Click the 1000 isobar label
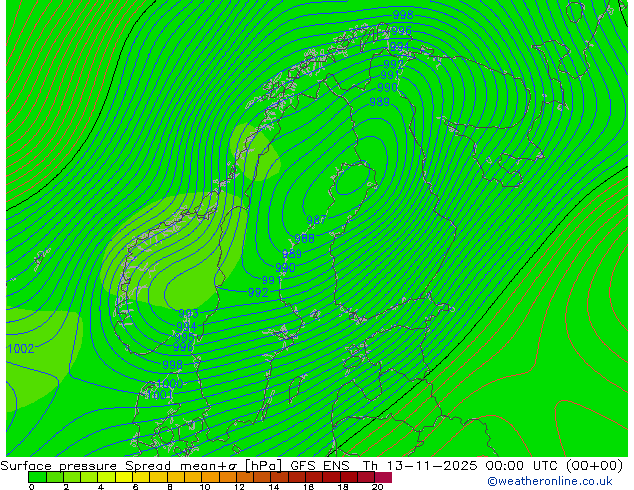The image size is (634, 490). coord(169,383)
